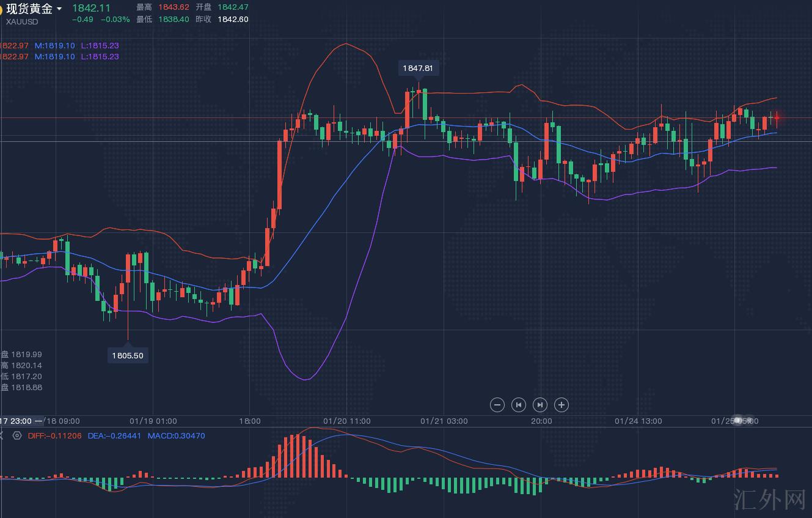Click the glowing red latest-price dot
The height and width of the screenshot is (518, 812).
[x=777, y=117]
